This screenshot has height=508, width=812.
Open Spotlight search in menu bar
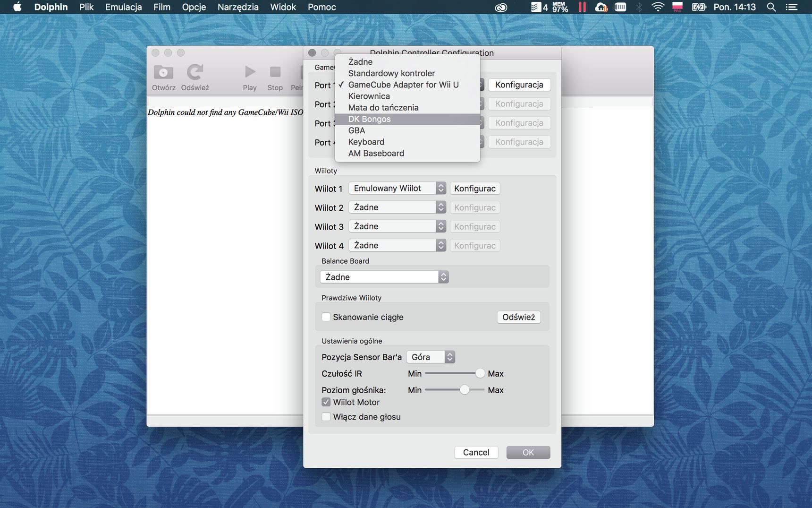(x=771, y=7)
